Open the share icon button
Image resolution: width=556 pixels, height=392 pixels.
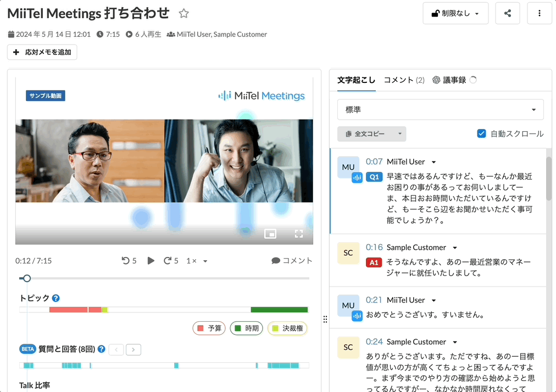[x=508, y=14]
